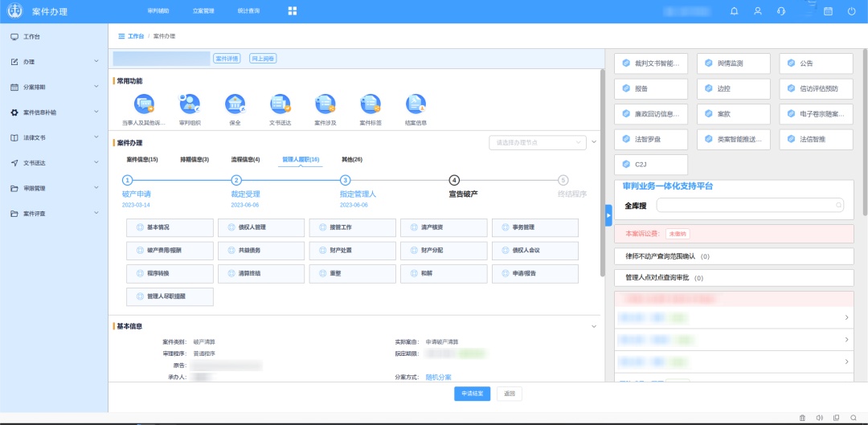Collapse the 基本信息 section chevron

coord(594,326)
